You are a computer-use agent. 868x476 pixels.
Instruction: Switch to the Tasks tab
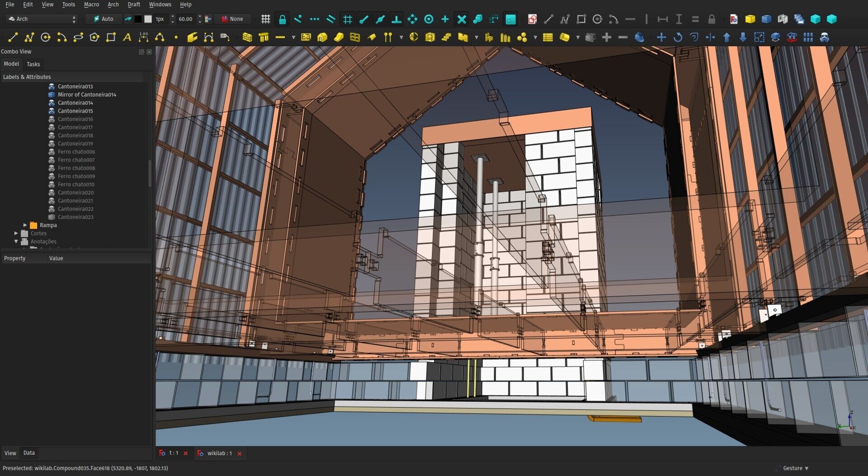(33, 64)
